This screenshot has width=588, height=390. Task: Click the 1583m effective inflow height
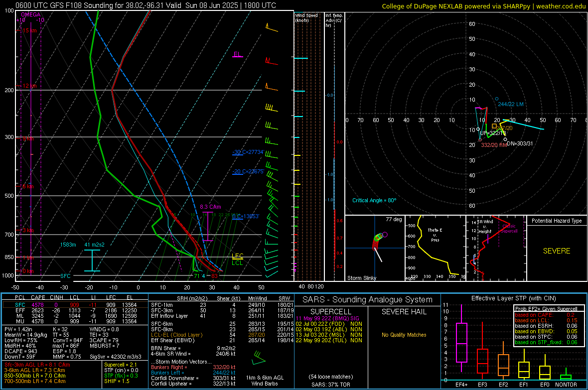pyautogui.click(x=68, y=245)
